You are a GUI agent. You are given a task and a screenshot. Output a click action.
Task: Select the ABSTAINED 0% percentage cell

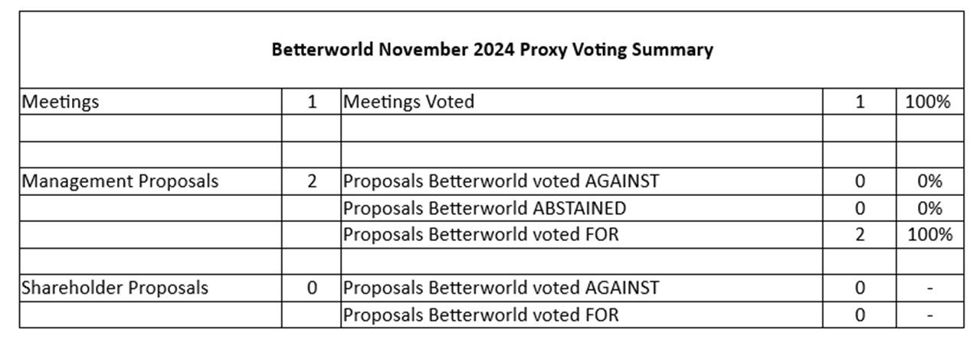(929, 208)
